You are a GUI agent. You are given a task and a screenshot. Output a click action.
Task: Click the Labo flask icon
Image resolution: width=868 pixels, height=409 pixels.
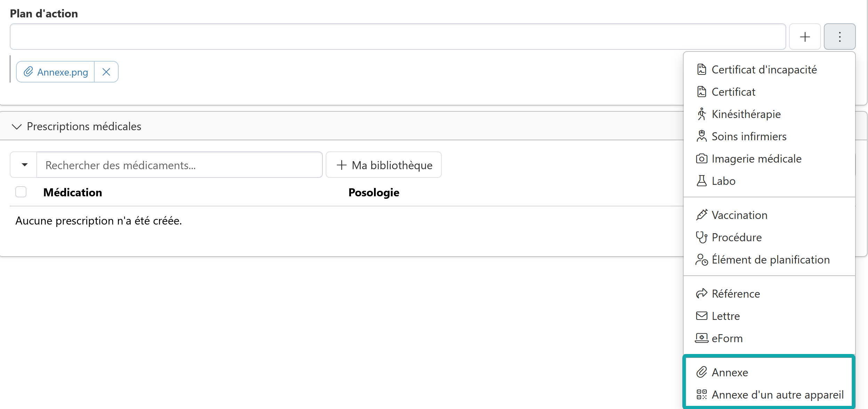coord(701,181)
